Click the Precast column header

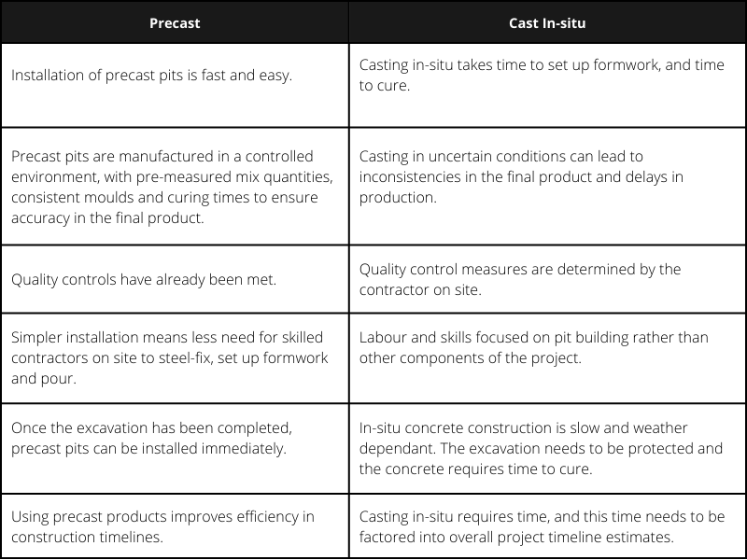click(x=175, y=22)
